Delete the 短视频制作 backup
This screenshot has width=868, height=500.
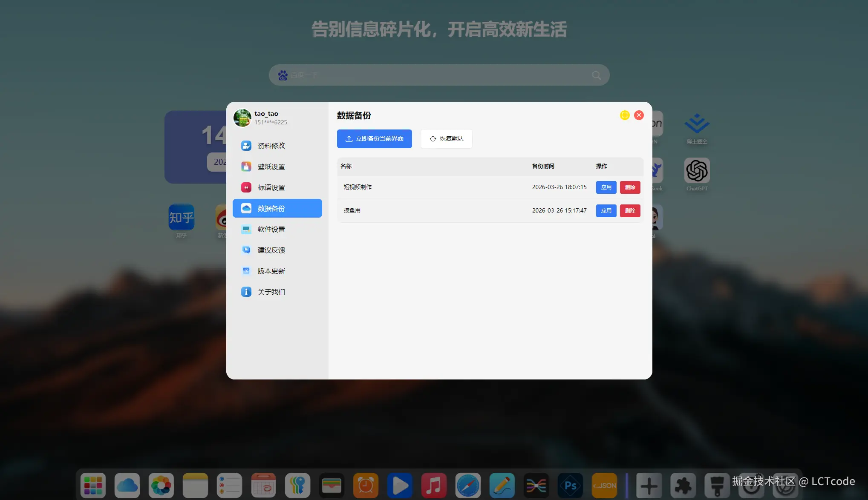(x=630, y=187)
